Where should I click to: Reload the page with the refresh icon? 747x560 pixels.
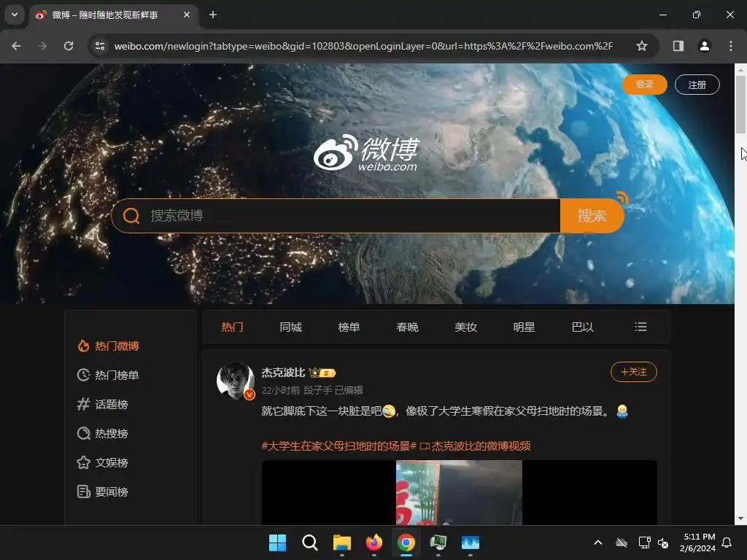(69, 46)
